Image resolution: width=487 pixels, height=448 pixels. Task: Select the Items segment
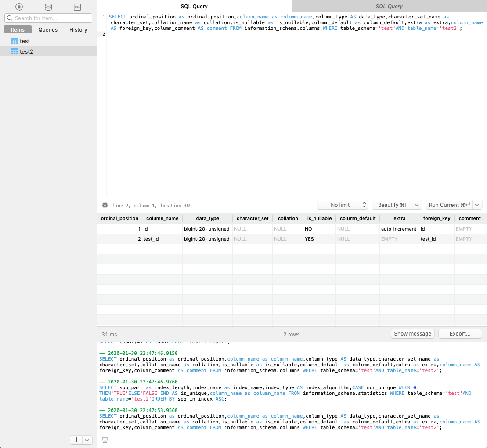click(18, 29)
